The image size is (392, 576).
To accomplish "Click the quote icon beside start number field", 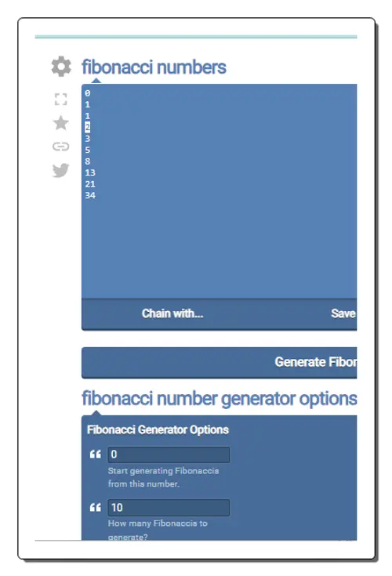I will point(96,455).
